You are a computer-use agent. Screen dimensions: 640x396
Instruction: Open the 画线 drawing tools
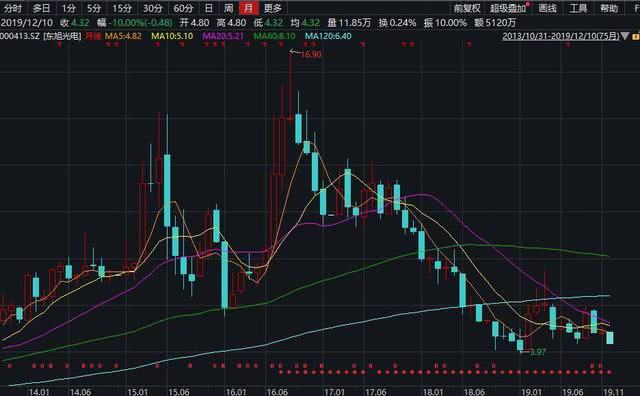click(x=547, y=8)
